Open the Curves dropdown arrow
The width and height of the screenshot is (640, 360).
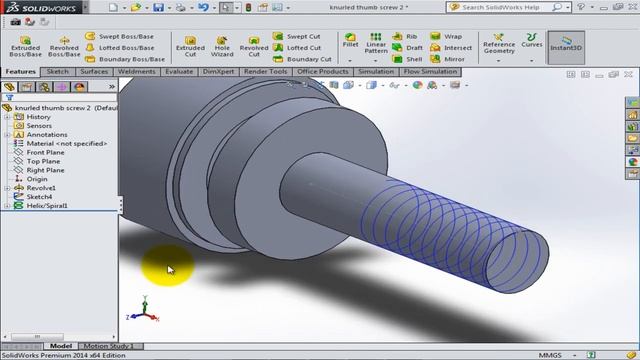[x=531, y=60]
